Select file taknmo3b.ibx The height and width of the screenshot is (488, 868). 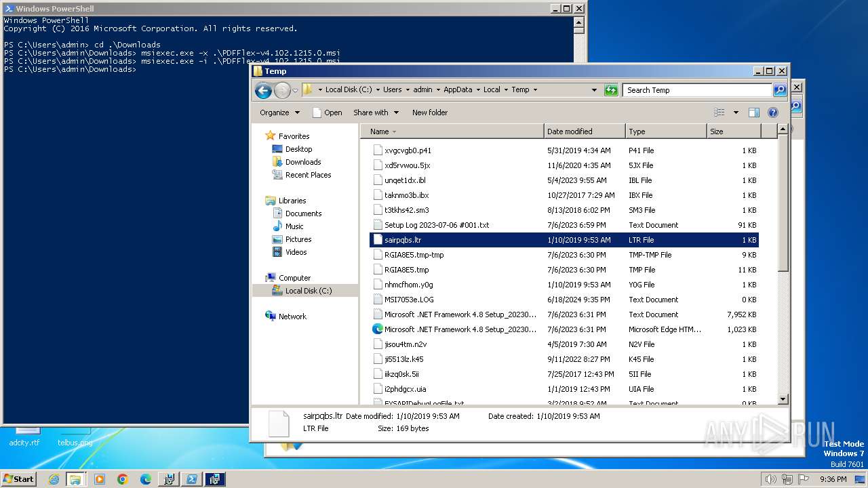(406, 195)
